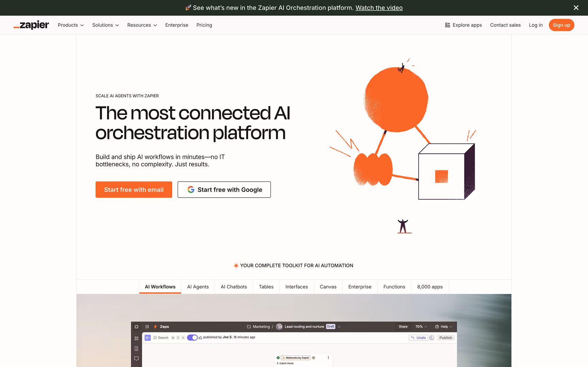Click the orange dot toolkit indicator
The width and height of the screenshot is (588, 367).
tap(236, 266)
